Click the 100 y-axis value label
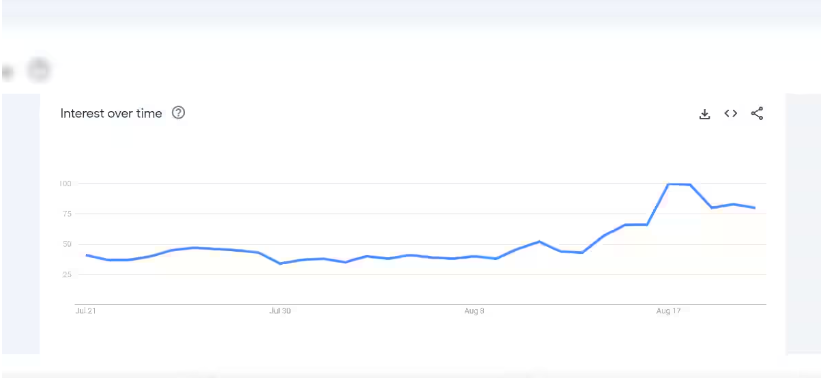827x378 pixels. point(64,183)
